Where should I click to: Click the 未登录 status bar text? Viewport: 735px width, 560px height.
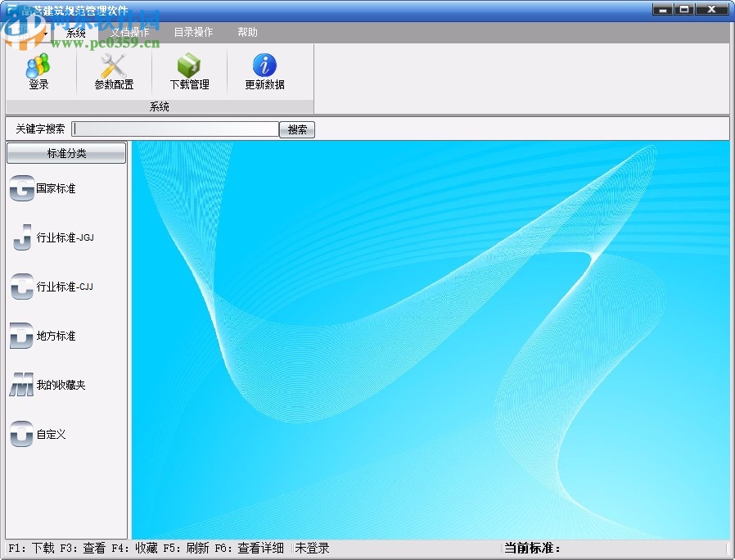click(312, 548)
